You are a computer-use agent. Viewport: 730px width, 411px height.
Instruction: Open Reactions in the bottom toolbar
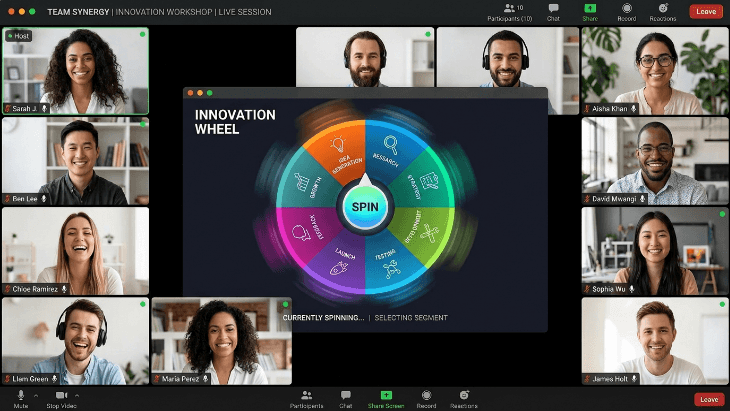pos(464,399)
